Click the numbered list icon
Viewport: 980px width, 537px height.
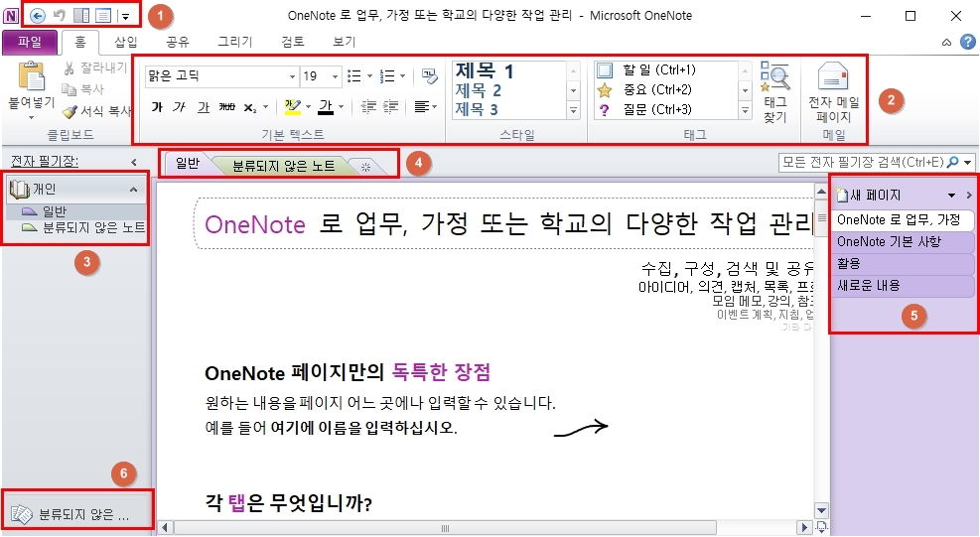tap(387, 76)
